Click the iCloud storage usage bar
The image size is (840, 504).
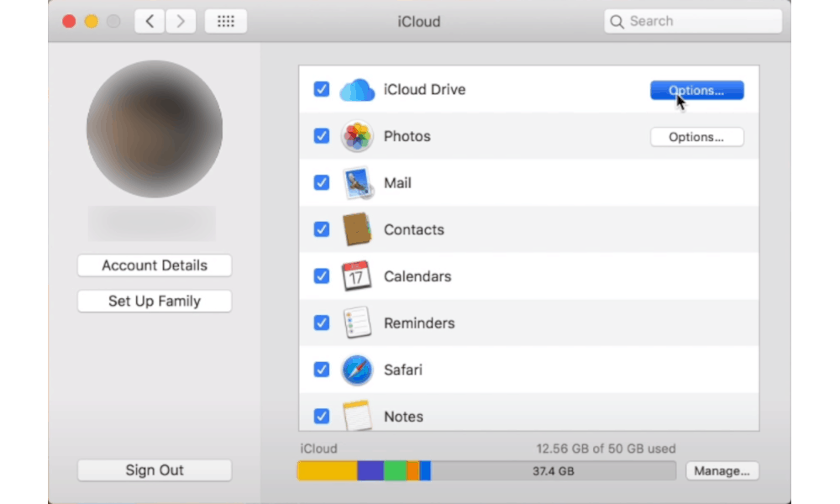point(487,470)
